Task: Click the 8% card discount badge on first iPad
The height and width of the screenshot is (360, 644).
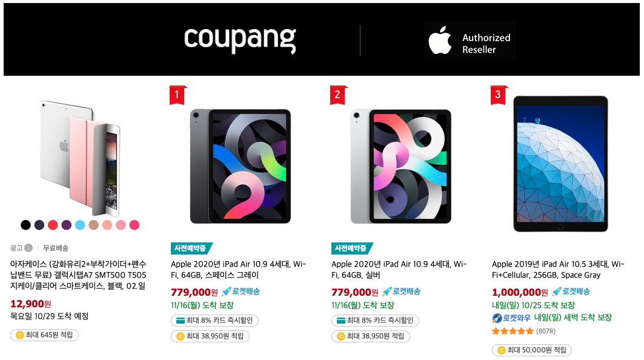Action: (x=214, y=320)
